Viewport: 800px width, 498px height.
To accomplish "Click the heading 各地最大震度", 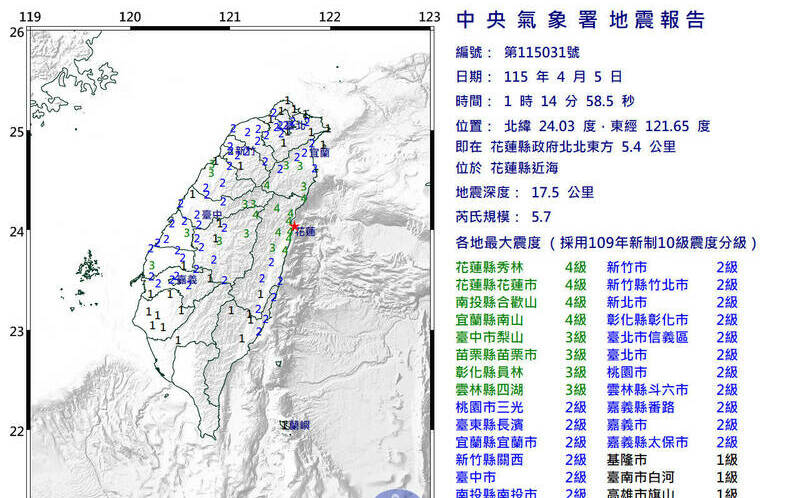I will tap(498, 242).
